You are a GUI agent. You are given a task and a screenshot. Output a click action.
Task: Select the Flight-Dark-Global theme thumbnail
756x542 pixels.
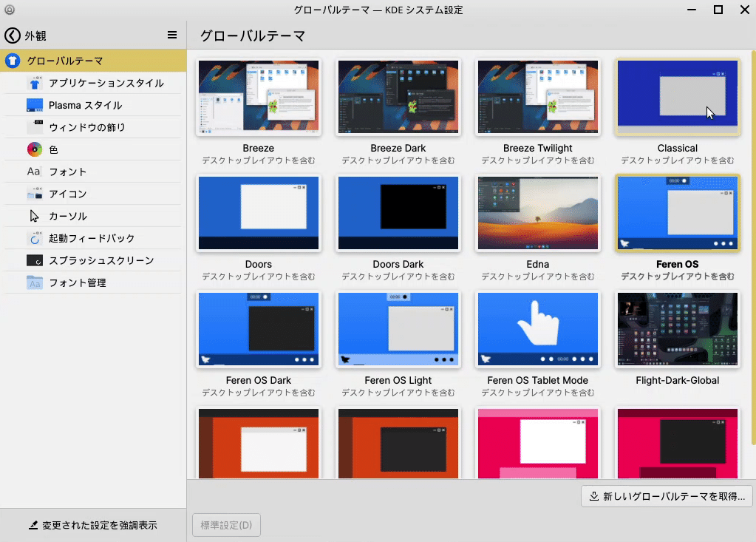[x=678, y=329]
